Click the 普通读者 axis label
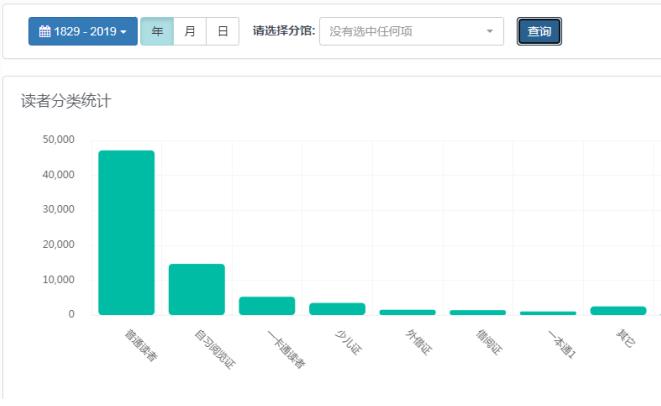The image size is (661, 406). tap(140, 344)
